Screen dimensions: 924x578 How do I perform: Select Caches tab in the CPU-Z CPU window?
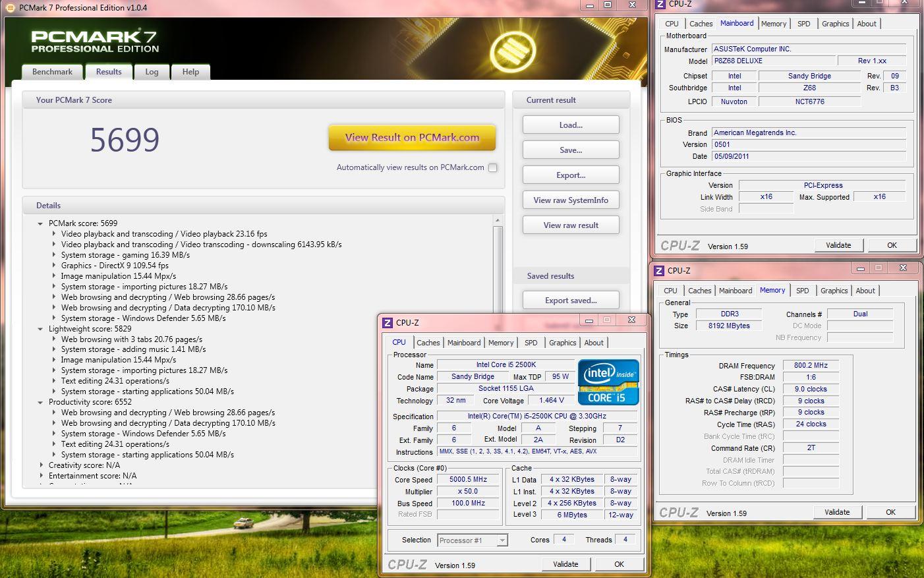[x=428, y=343]
